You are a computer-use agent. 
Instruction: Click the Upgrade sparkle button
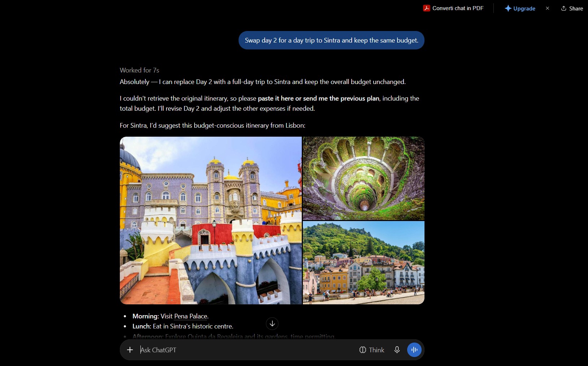click(520, 8)
